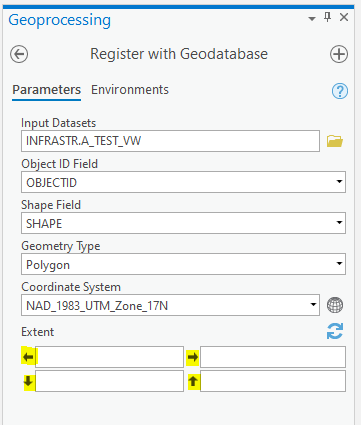
Task: Expand the Shape Field dropdown
Action: [x=339, y=223]
